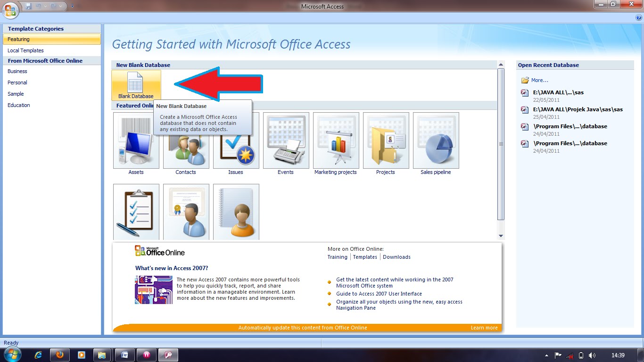Open Guide to Access 2007 User Interface
This screenshot has width=644, height=362.
tap(379, 294)
